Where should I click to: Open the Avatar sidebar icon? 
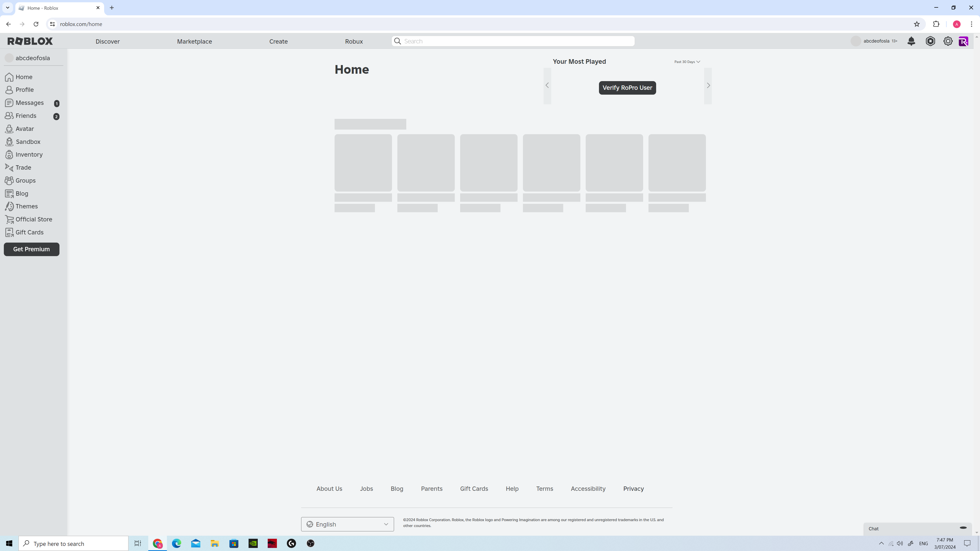pyautogui.click(x=9, y=129)
